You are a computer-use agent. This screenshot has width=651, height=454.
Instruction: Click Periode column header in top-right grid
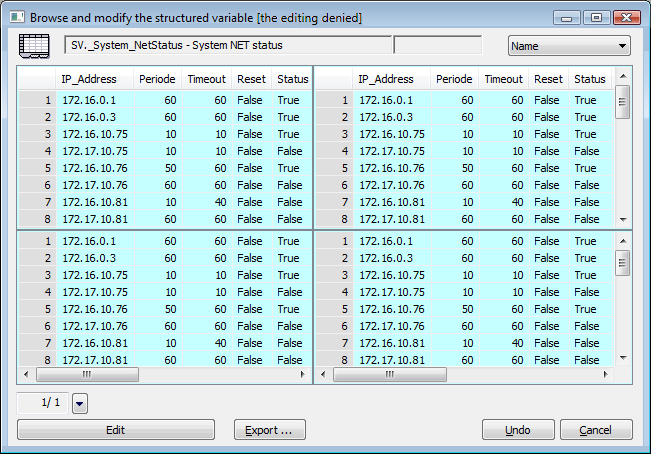[454, 79]
